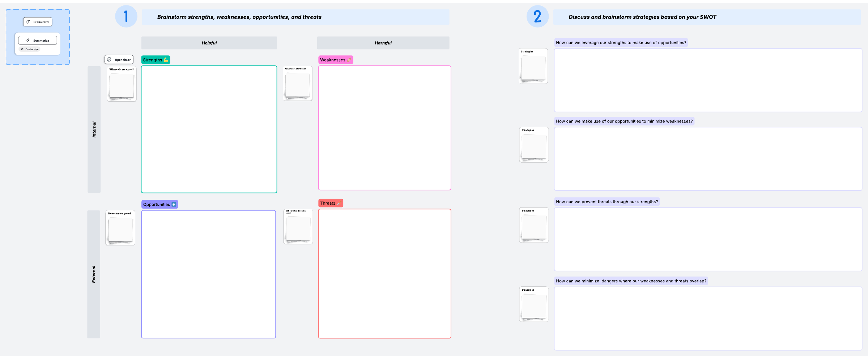Click the dagger emoji on Threats label
The height and width of the screenshot is (359, 868).
coord(339,203)
